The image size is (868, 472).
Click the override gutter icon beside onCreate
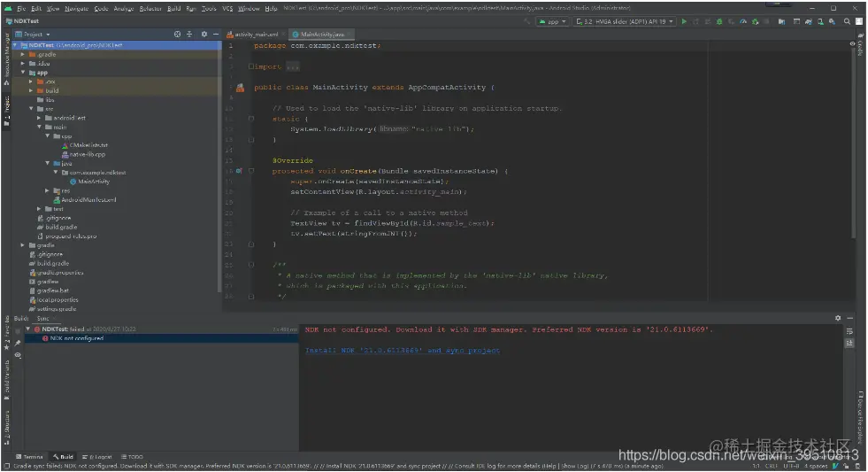tap(239, 171)
